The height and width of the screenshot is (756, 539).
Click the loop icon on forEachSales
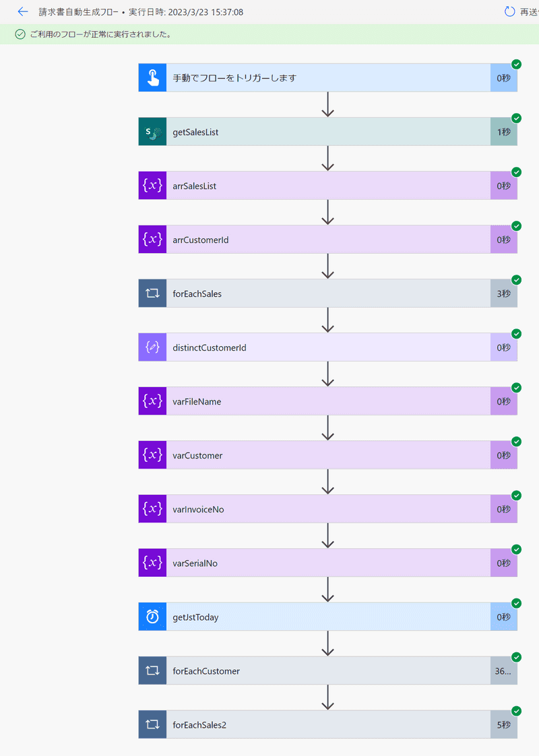pos(152,294)
